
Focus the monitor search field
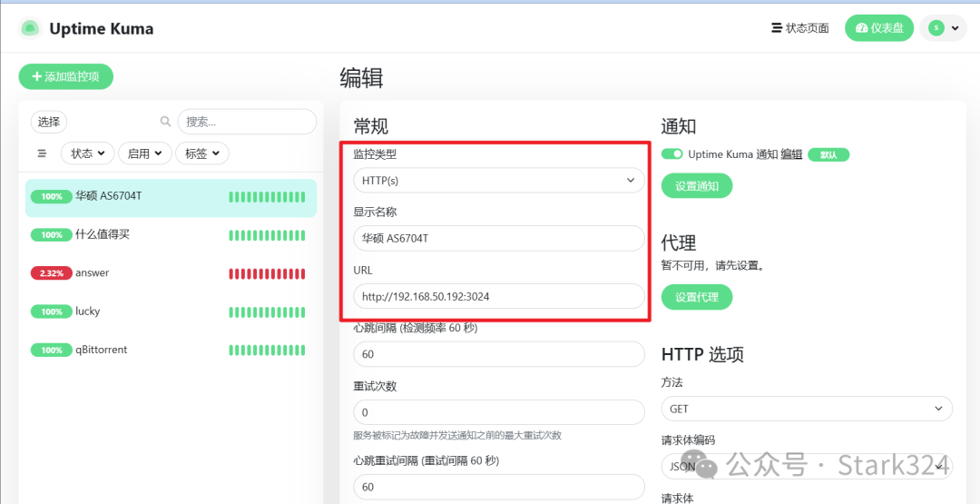247,122
